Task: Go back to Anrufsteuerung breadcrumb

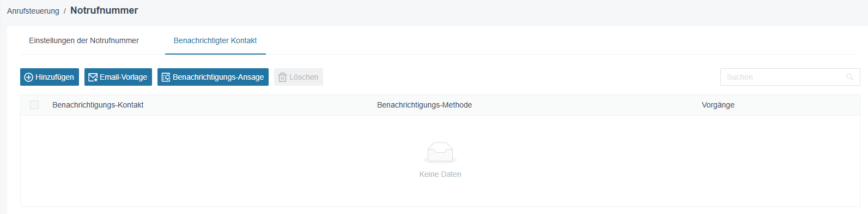Action: 33,11
